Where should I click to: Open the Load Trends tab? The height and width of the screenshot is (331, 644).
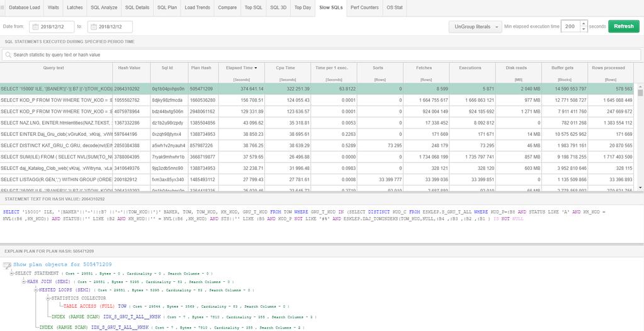[197, 8]
